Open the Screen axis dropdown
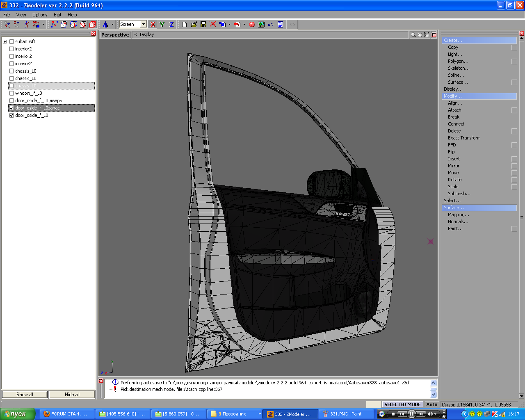Screen dimensions: 525x420 [143, 25]
